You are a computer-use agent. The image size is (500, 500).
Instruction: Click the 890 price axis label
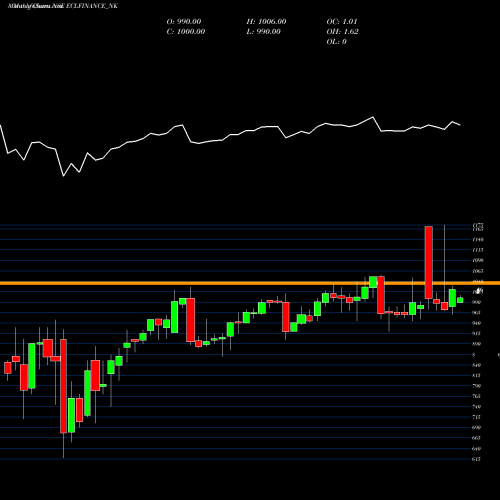click(477, 344)
